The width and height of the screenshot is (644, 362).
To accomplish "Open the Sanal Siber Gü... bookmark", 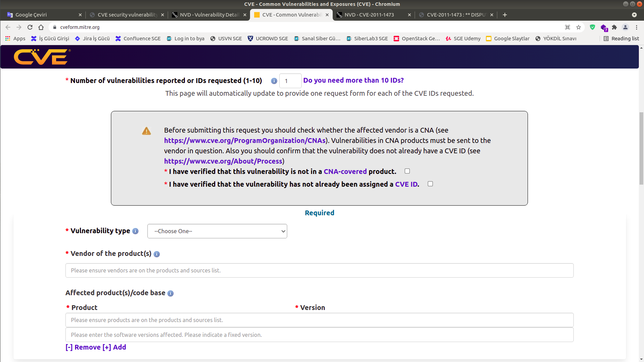I will [317, 39].
